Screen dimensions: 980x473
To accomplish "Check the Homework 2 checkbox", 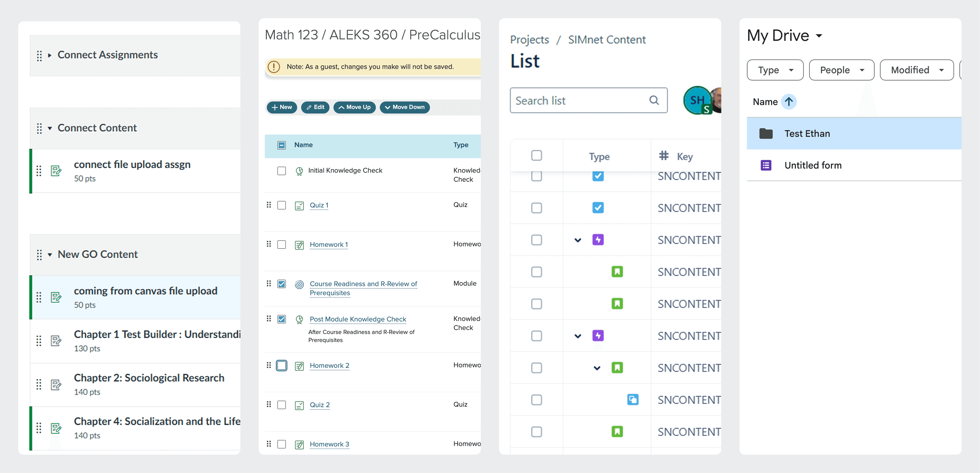I will coord(281,365).
